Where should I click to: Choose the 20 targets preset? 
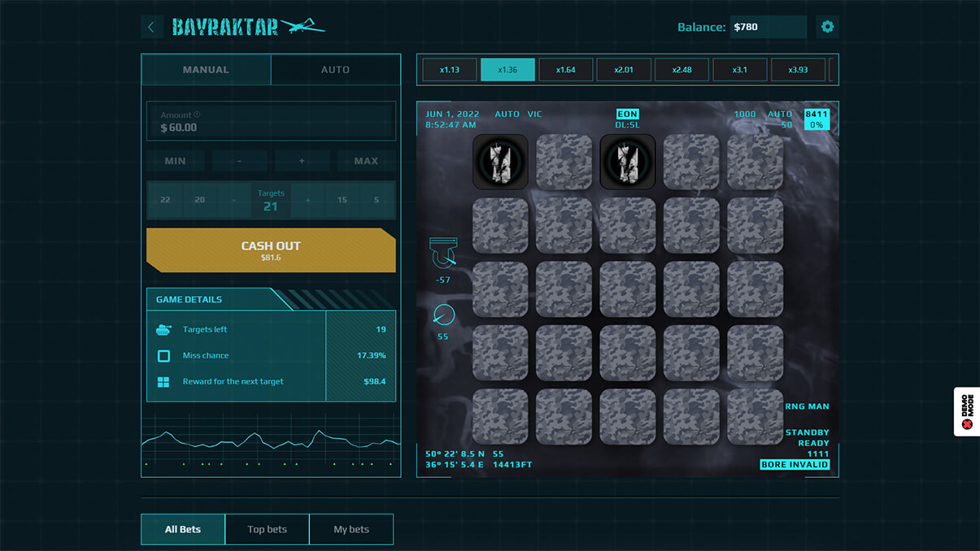(x=199, y=200)
